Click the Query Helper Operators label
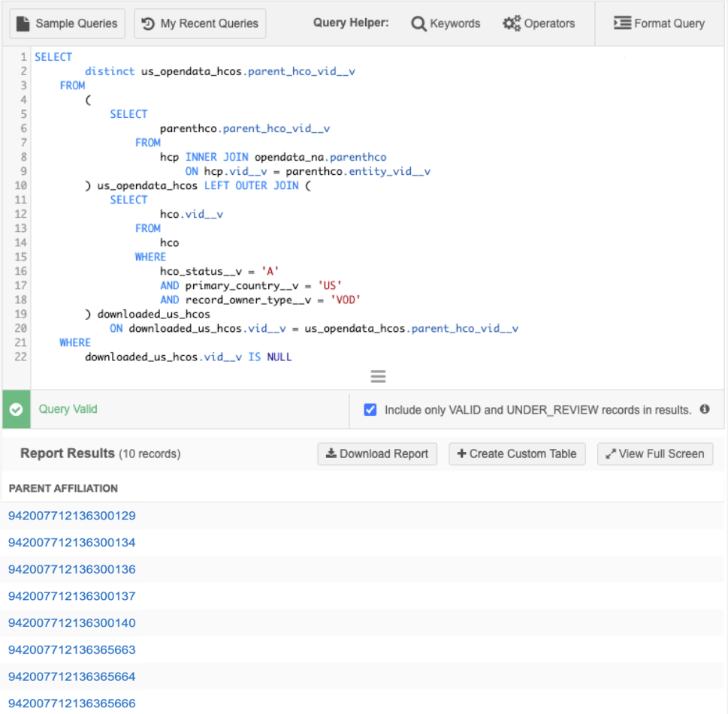 coord(549,23)
